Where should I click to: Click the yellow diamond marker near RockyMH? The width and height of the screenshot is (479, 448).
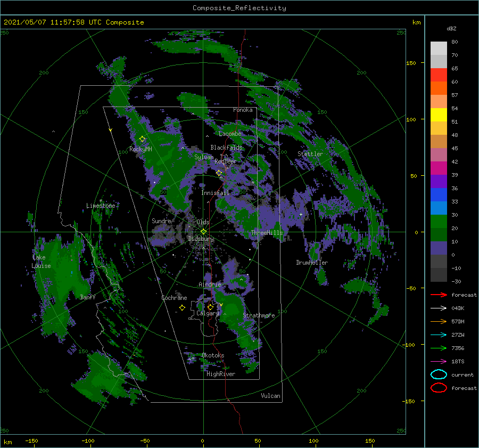pos(142,139)
